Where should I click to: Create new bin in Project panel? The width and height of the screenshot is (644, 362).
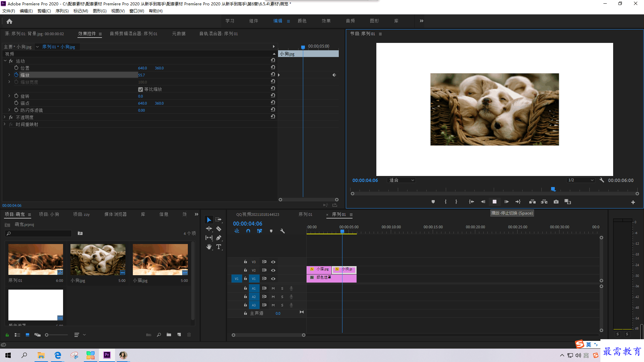click(x=169, y=335)
